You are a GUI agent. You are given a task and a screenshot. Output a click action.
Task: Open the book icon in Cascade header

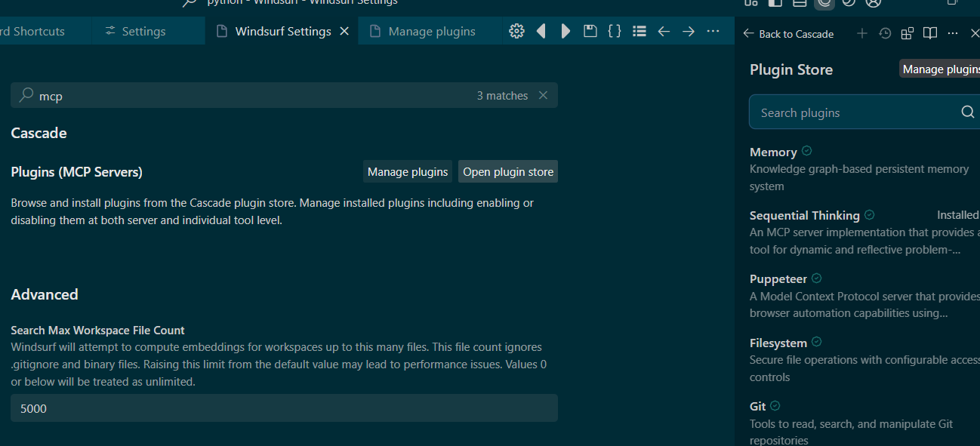tap(930, 33)
